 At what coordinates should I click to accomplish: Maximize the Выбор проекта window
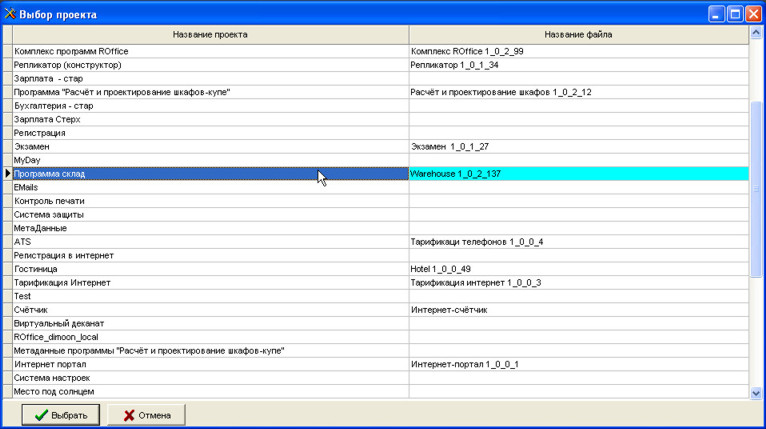coord(735,13)
